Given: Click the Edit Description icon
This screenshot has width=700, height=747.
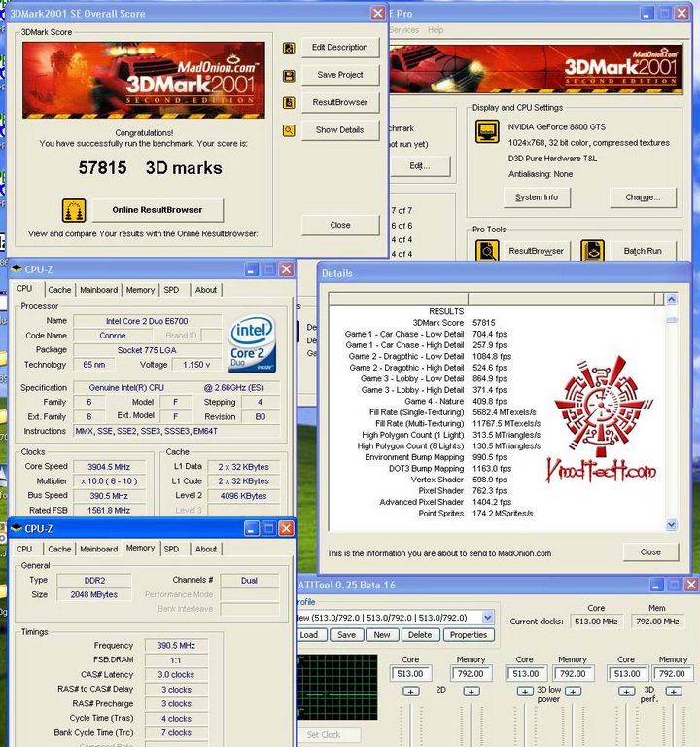Looking at the screenshot, I should coord(289,48).
